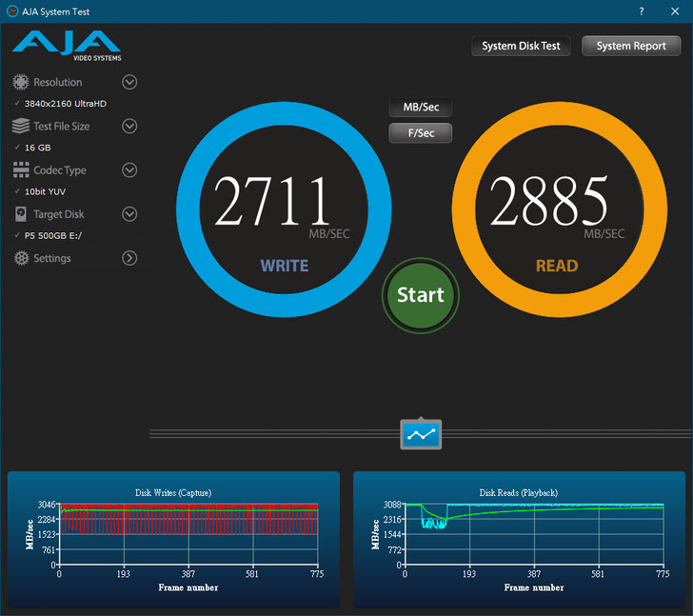This screenshot has height=616, width=693.
Task: Click the Target Disk label
Action: [x=59, y=214]
